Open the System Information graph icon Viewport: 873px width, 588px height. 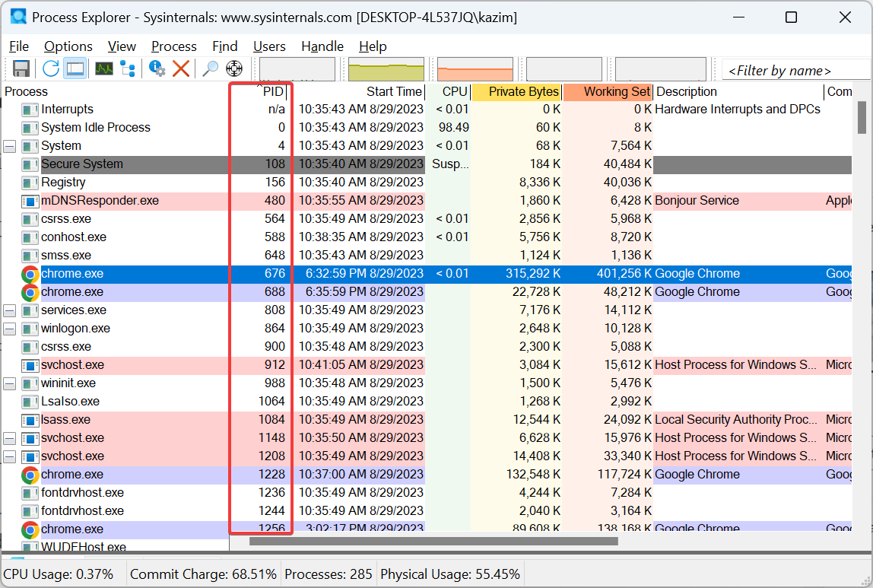coord(104,69)
